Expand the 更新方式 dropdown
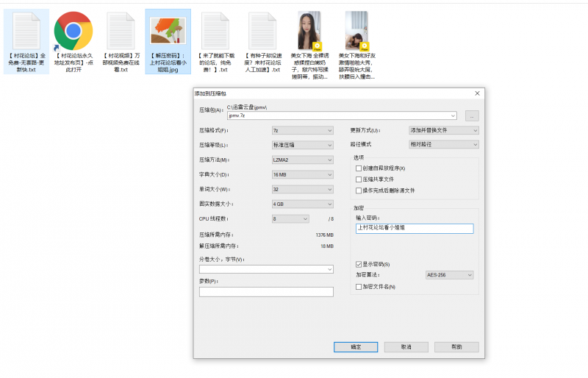Image resolution: width=588 pixels, height=378 pixels. [443, 130]
